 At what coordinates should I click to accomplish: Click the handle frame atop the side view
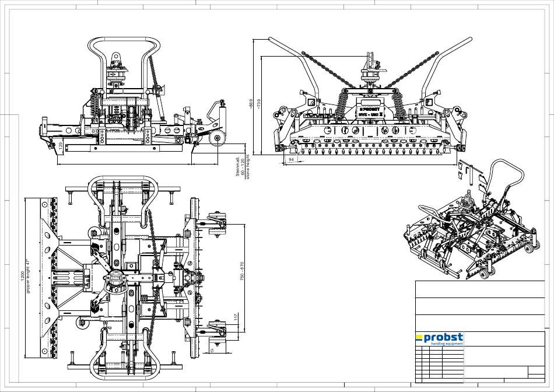click(x=124, y=47)
